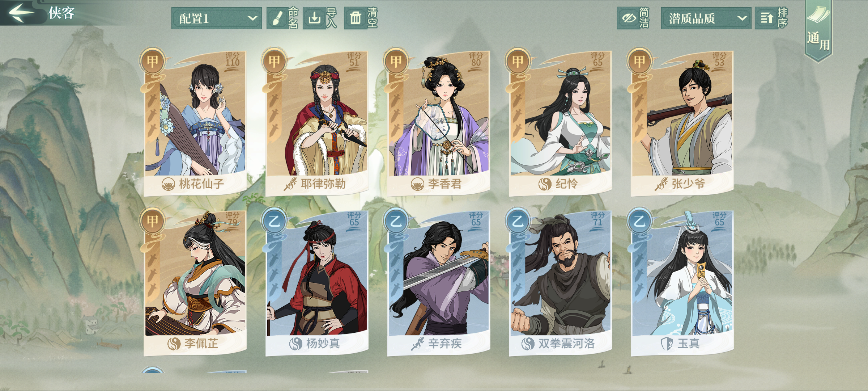Choose the 辛弃疾 character card
868x391 pixels.
(439, 282)
